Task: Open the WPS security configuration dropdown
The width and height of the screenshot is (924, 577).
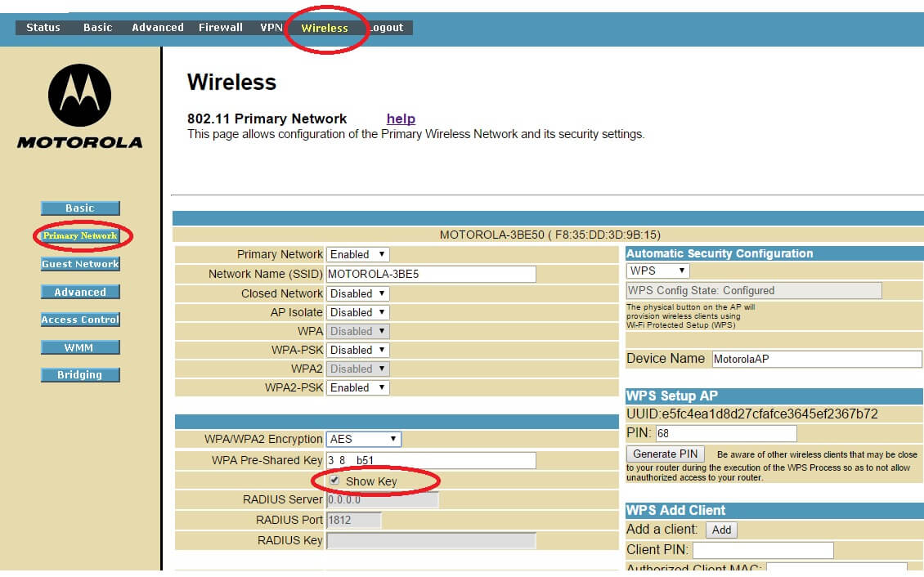Action: click(x=657, y=271)
